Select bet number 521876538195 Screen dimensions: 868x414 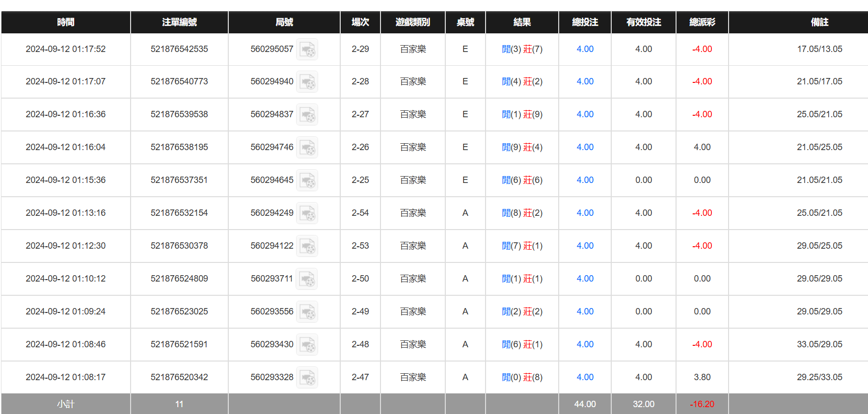pyautogui.click(x=179, y=147)
